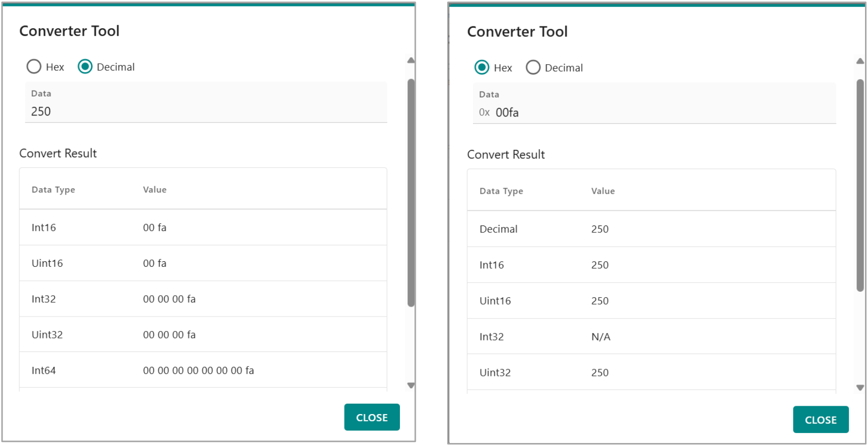Select the Hex radio button in the decimal-input converter
Viewport: 868px width, 446px height.
pyautogui.click(x=34, y=67)
